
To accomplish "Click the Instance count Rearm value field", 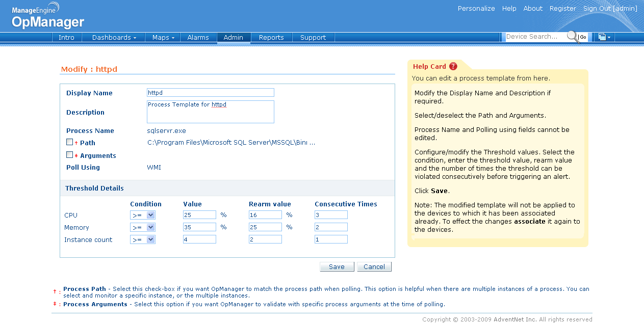I will (265, 239).
